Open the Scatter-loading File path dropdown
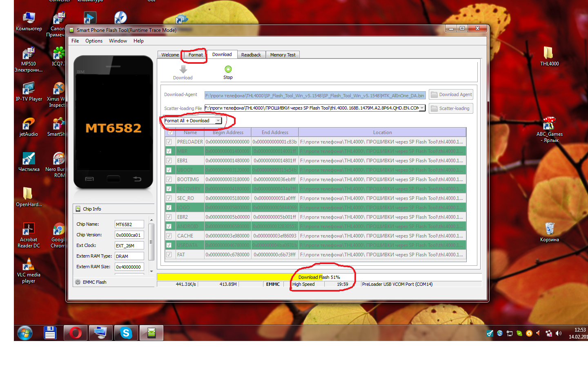This screenshot has width=588, height=368. coord(422,108)
